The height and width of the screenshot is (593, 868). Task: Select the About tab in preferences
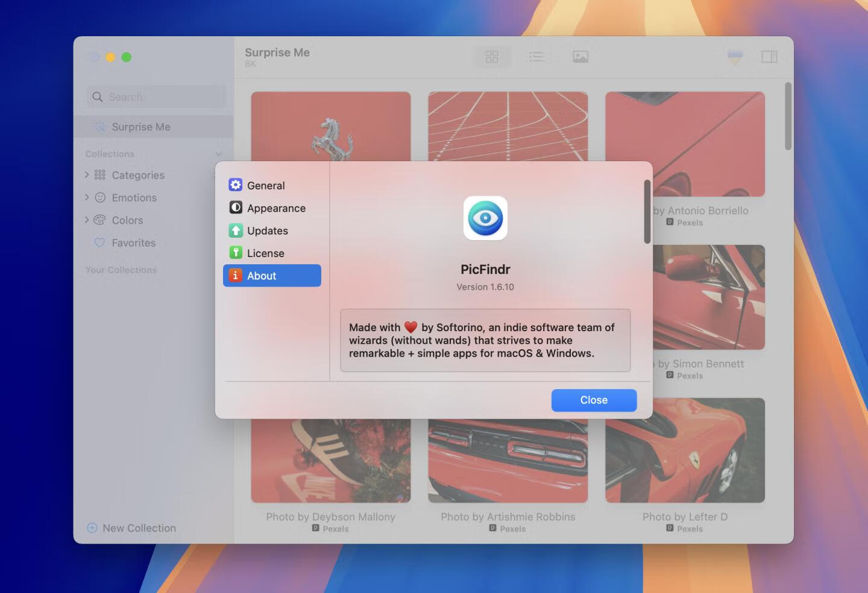pos(272,276)
